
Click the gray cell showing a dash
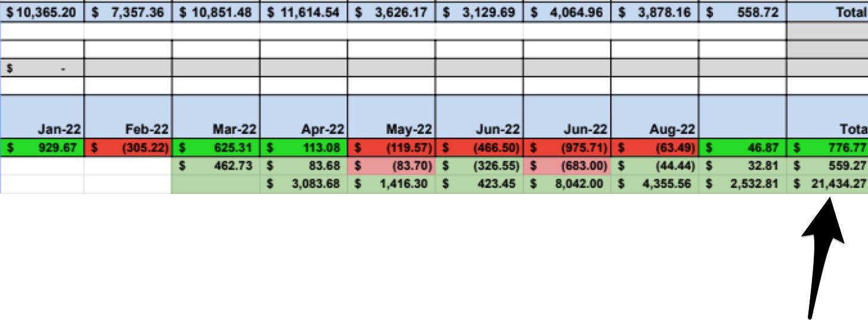point(41,68)
